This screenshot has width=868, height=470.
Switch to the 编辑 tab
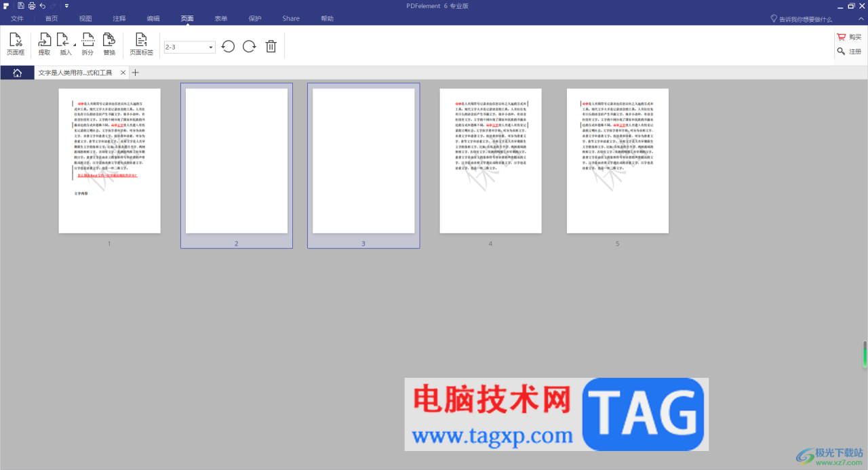coord(153,18)
